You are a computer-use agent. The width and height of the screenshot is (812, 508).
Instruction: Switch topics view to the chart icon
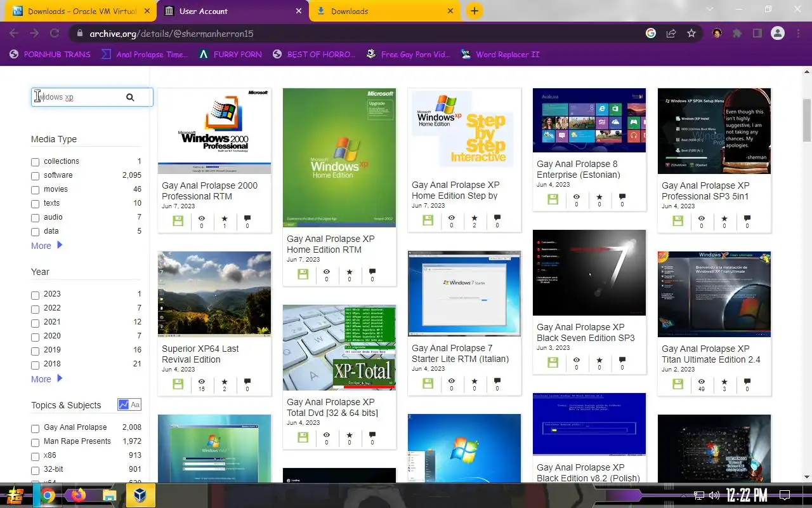coord(124,404)
